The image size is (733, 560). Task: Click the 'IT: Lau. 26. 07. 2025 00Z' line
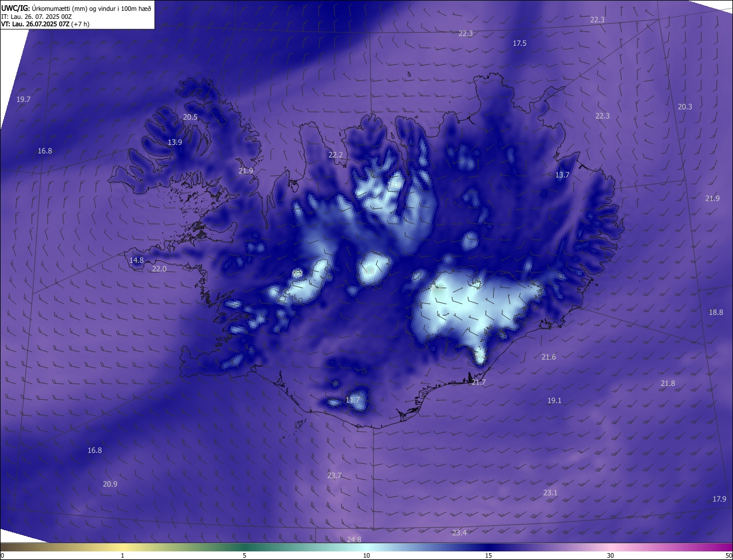[36, 16]
